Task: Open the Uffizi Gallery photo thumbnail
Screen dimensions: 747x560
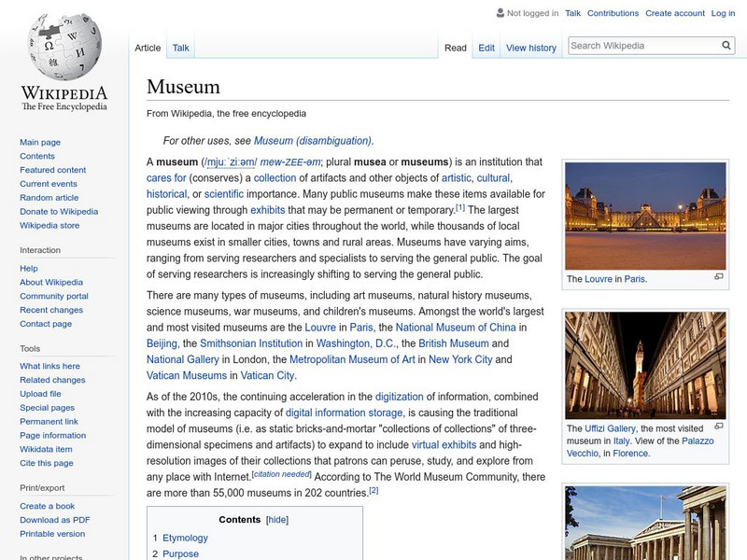Action: tap(645, 366)
